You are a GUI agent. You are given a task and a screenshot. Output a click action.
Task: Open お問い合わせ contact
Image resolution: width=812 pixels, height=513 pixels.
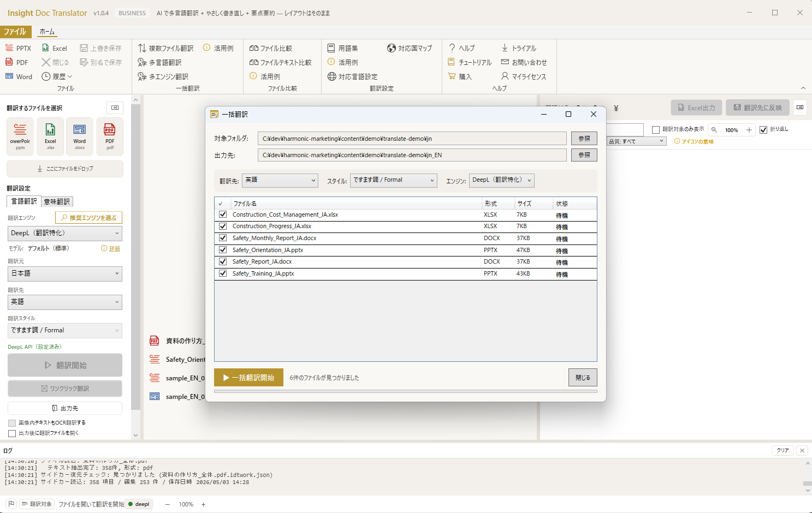click(x=524, y=62)
